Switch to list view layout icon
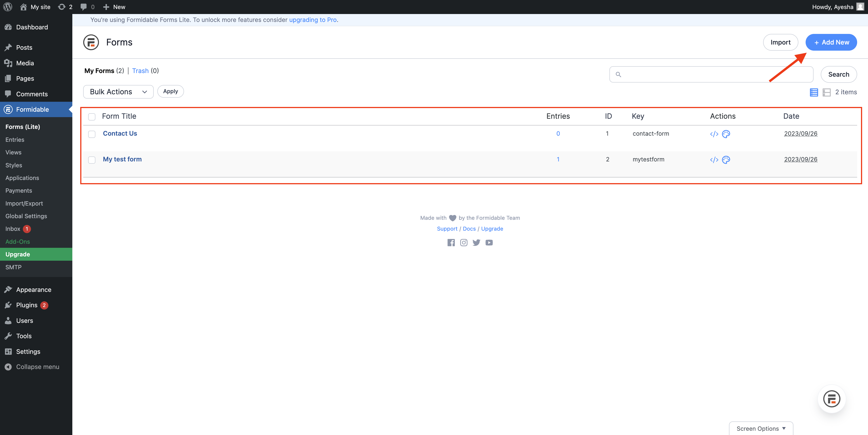 pyautogui.click(x=814, y=92)
